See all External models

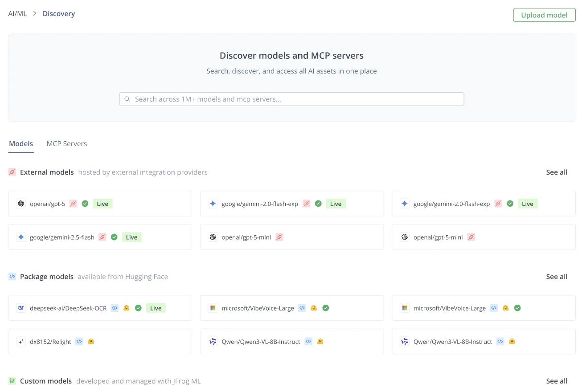coord(557,172)
